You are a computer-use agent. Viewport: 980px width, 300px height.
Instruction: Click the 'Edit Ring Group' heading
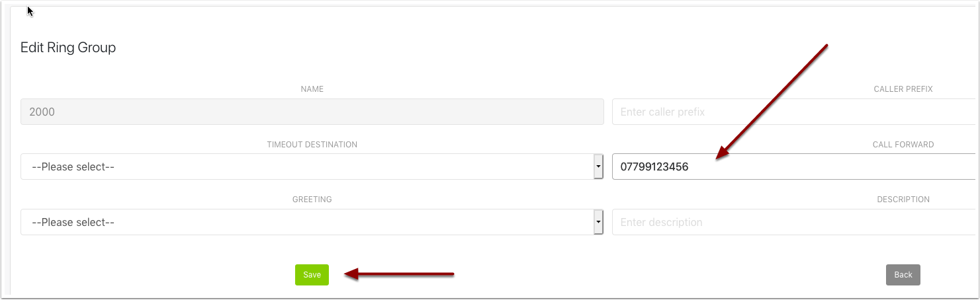click(x=68, y=48)
